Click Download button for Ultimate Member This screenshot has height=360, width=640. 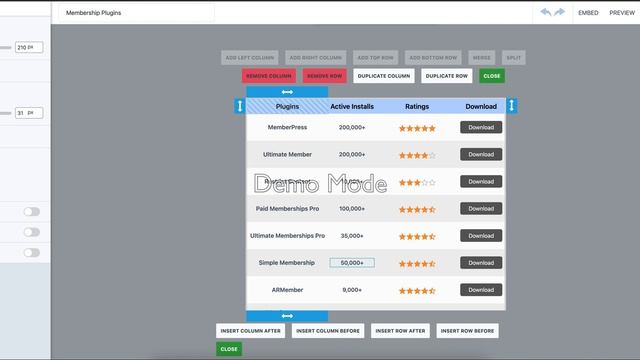tap(481, 154)
